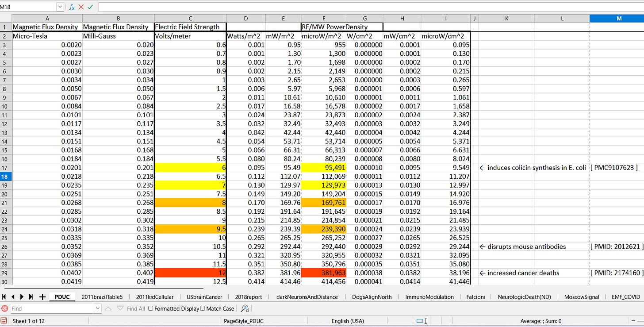
Task: Click into the formula input line
Action: tap(371, 7)
